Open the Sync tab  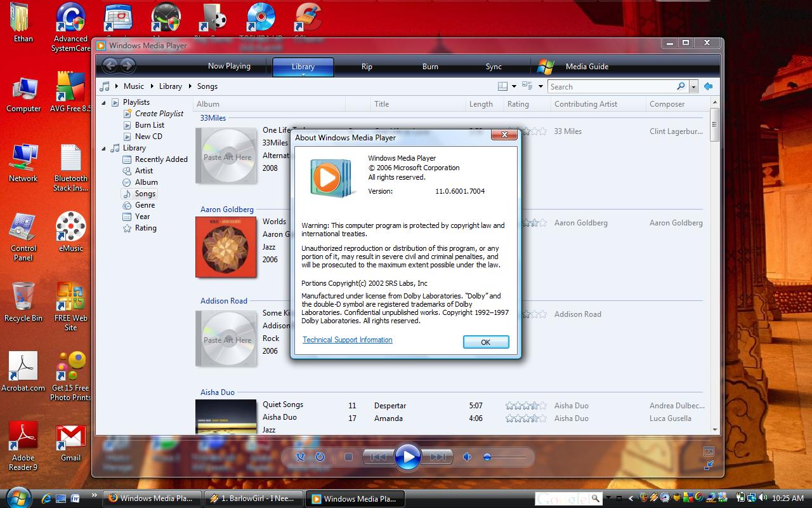494,67
